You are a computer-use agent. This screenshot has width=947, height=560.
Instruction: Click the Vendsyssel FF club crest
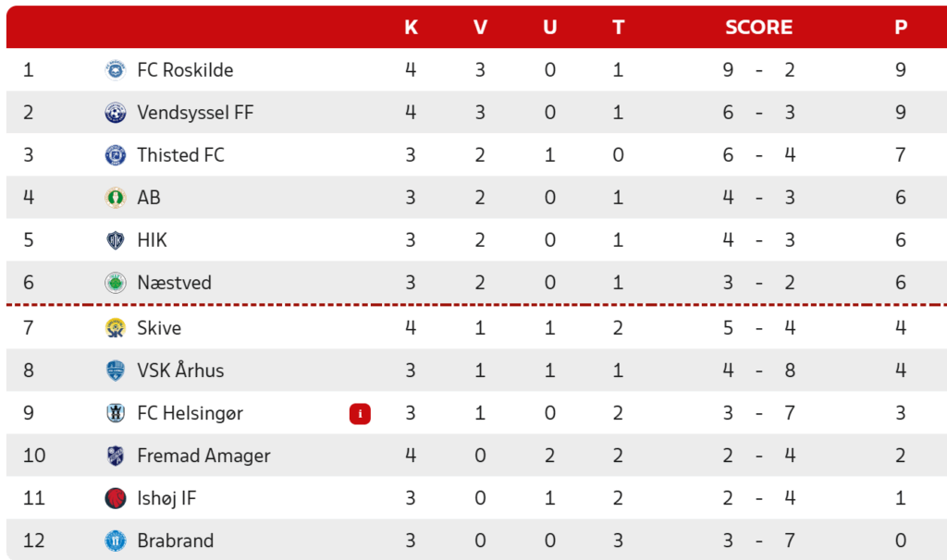point(116,113)
